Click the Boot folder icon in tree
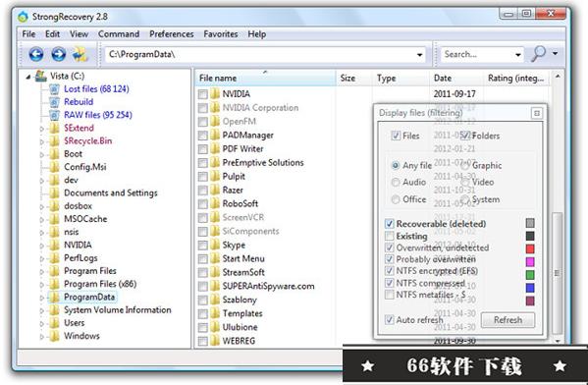The width and height of the screenshot is (588, 385). (55, 154)
